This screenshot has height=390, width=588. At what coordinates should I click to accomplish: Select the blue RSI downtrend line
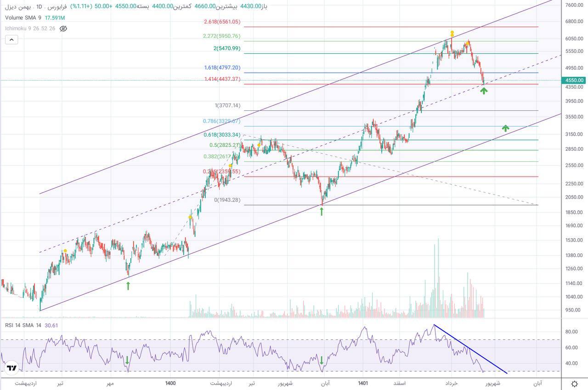click(x=470, y=349)
